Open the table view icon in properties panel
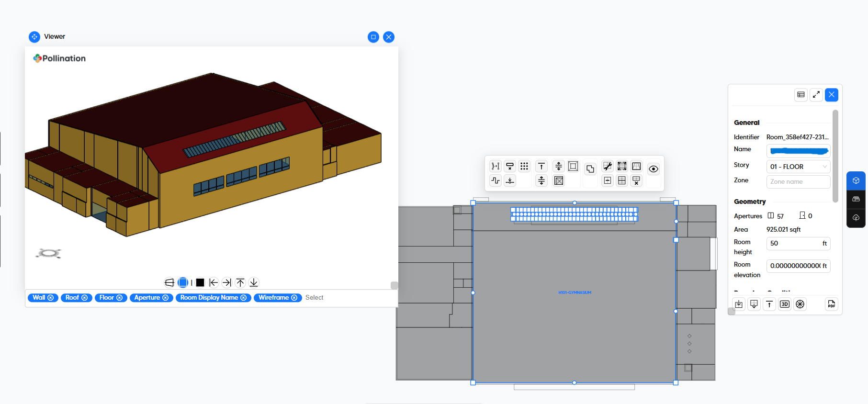The width and height of the screenshot is (868, 404). (x=801, y=95)
